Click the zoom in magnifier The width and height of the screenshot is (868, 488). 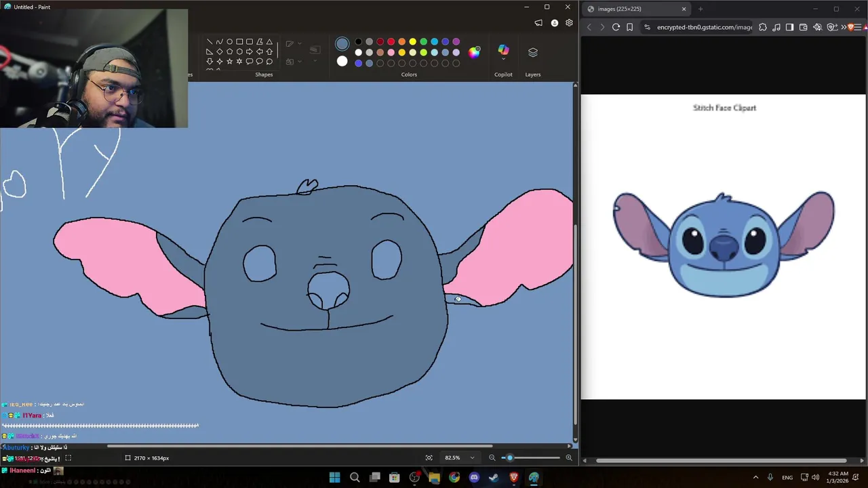coord(569,457)
